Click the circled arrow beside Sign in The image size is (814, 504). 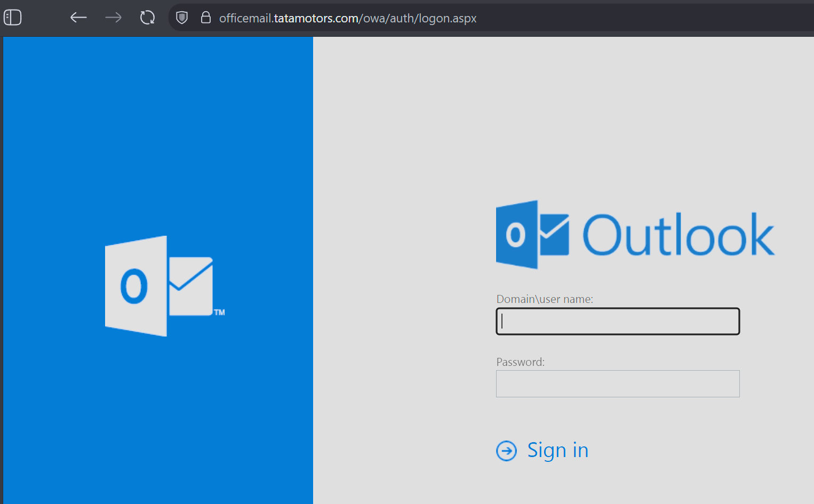[x=506, y=451]
